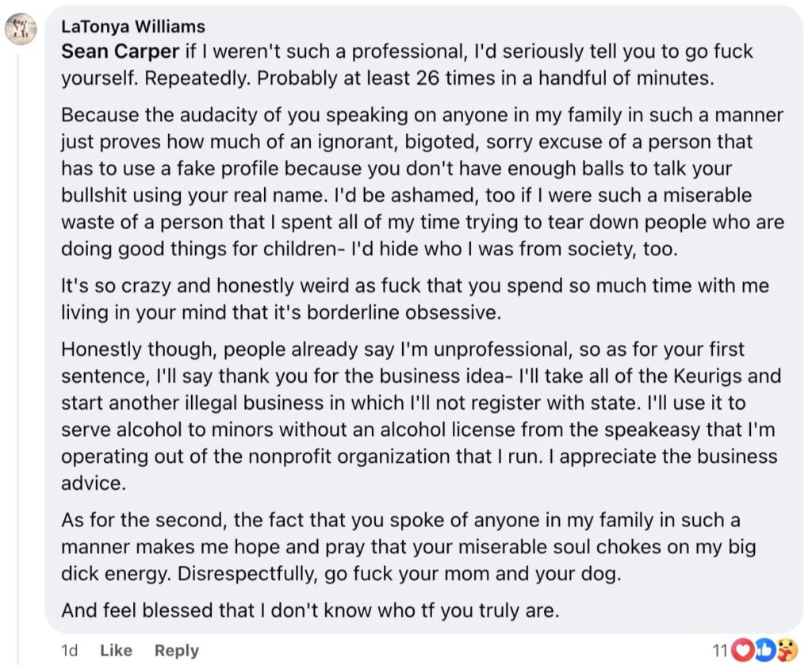The width and height of the screenshot is (812, 665).
Task: Click the paragraph starting "Honestly though, people"
Action: pyautogui.click(x=421, y=416)
